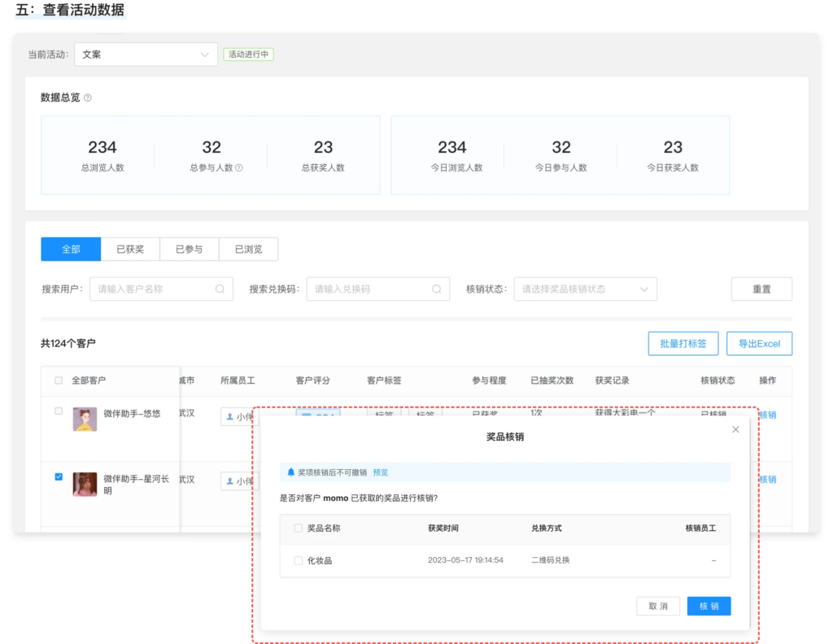833x644 pixels.
Task: Switch to the 已获奖 tab
Action: coord(130,250)
